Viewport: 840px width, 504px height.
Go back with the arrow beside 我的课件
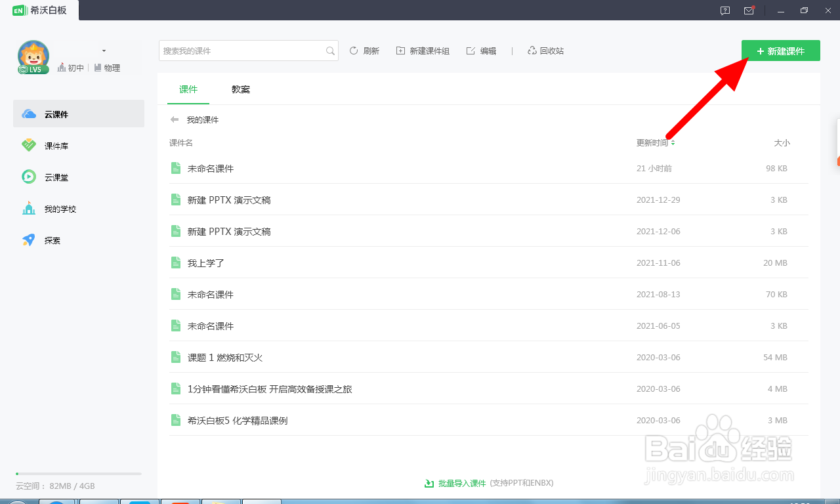point(175,119)
